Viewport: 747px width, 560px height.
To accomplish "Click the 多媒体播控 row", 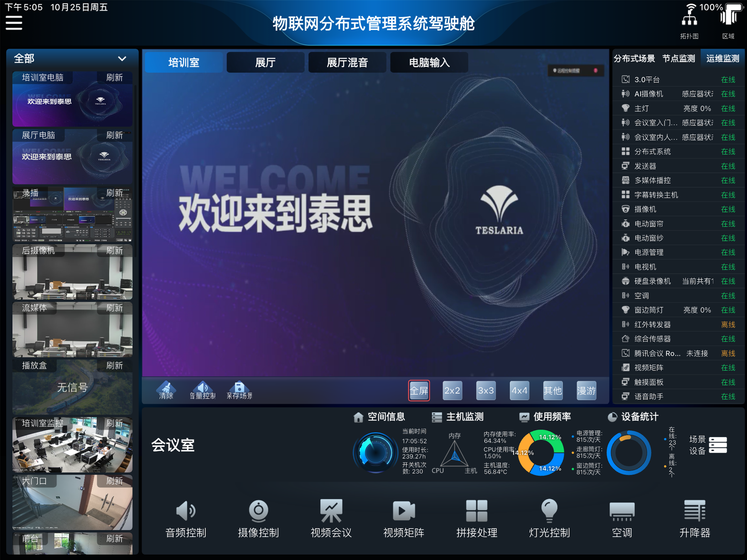I will click(678, 180).
